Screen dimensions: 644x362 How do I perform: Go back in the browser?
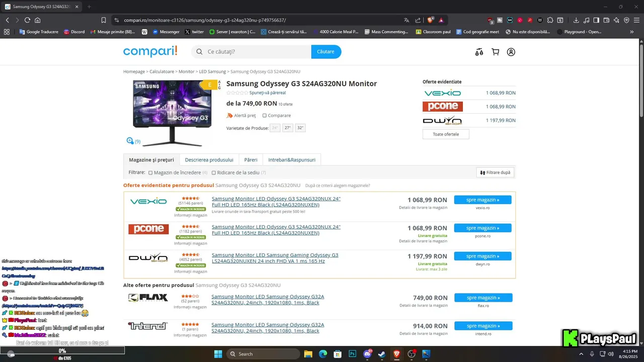[7, 20]
